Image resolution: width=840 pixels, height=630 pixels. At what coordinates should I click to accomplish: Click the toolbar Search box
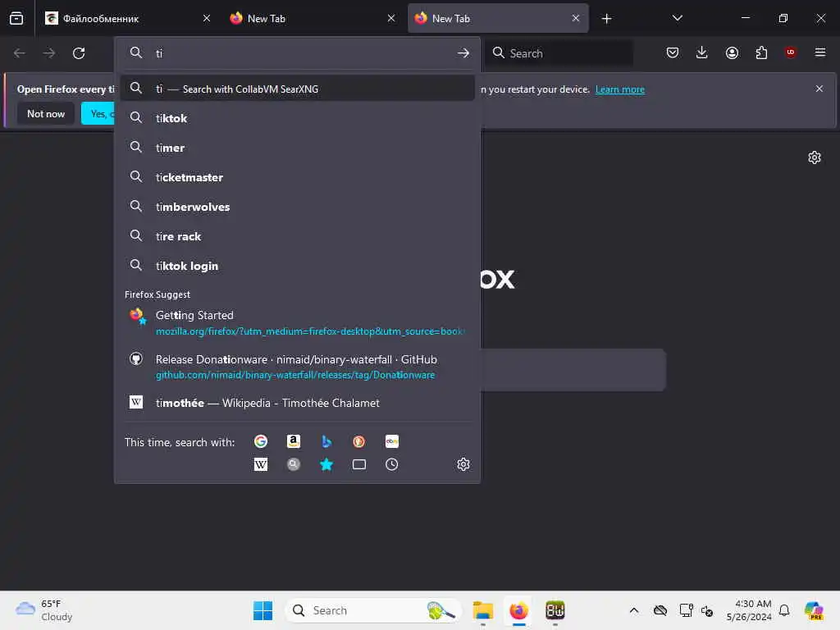[559, 53]
